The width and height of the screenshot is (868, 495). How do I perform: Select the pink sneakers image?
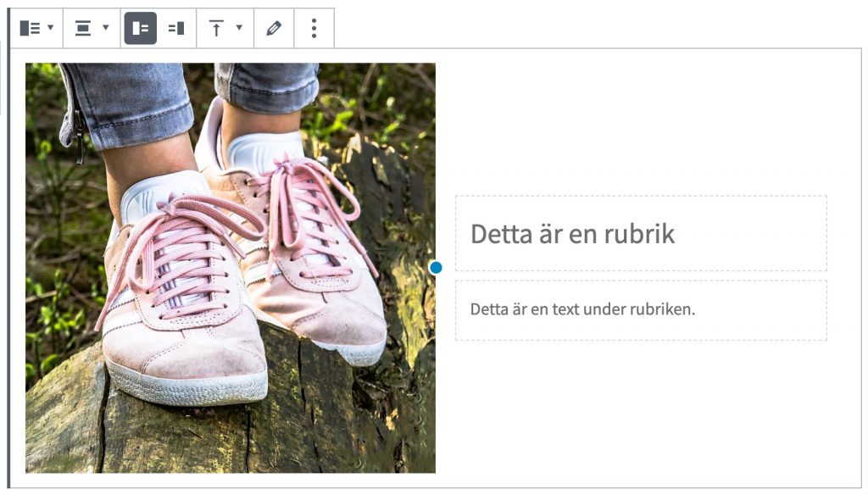point(231,268)
